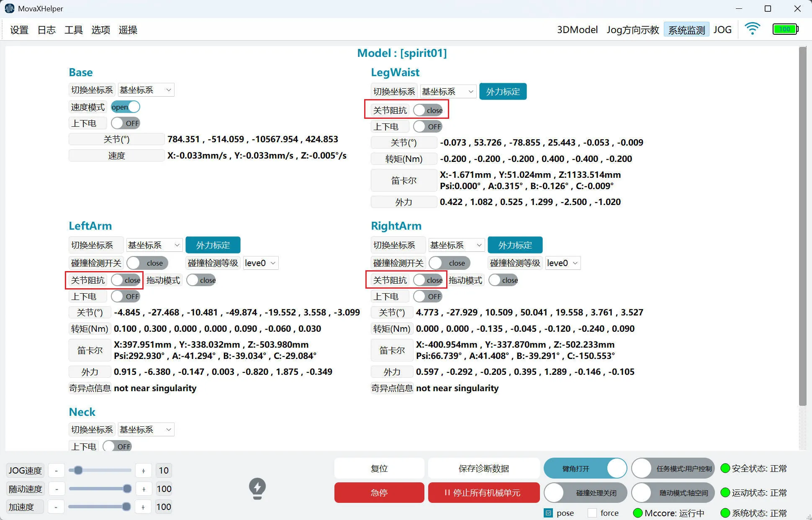Click LegWaist 外力标定 button

pos(503,92)
